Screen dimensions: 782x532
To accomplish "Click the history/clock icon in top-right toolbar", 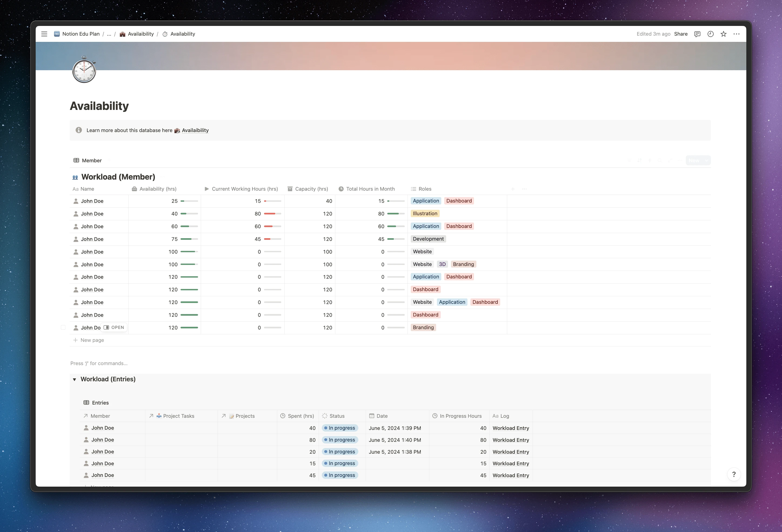I will [x=711, y=34].
